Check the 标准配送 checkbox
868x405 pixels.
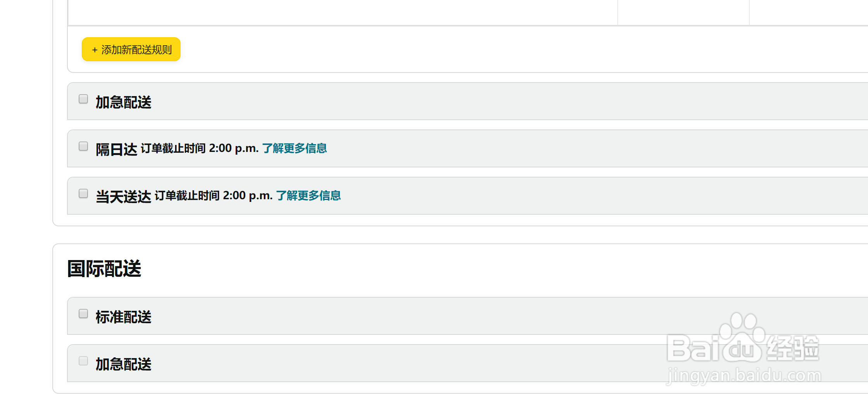pyautogui.click(x=83, y=314)
